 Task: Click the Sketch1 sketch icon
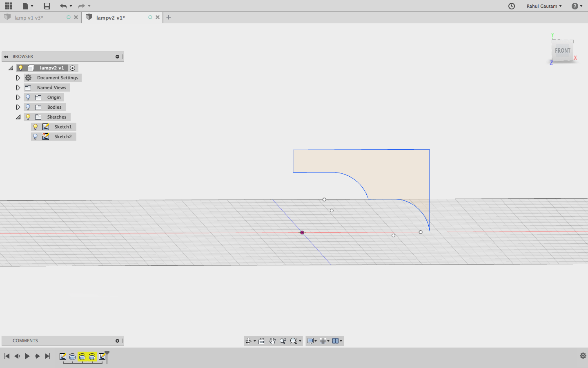coord(46,127)
